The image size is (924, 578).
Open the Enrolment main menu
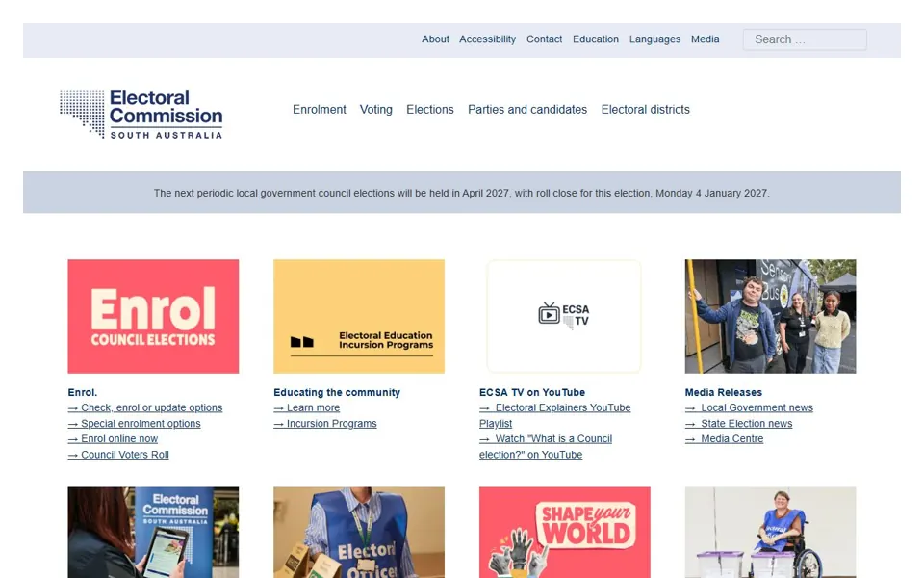(320, 110)
